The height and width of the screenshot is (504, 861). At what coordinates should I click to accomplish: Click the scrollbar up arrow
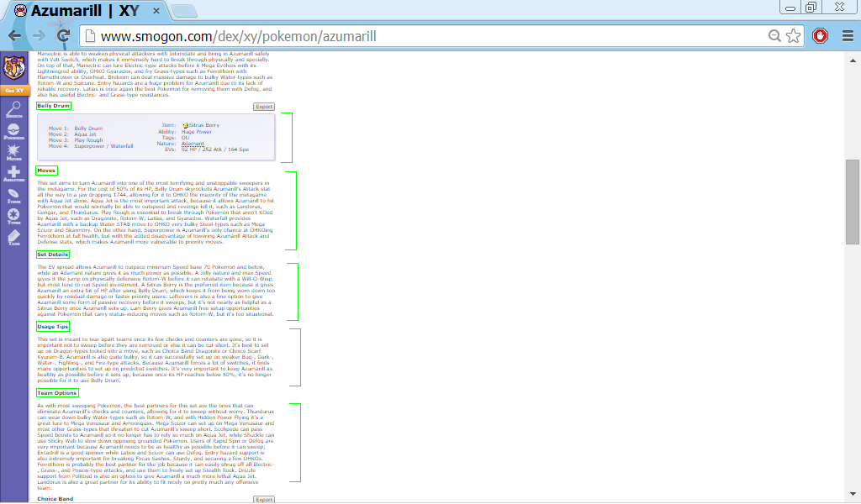pos(853,60)
